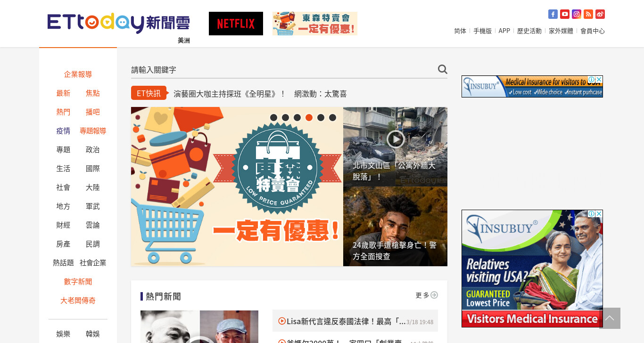Click the 更多 arrow icon

point(434,295)
